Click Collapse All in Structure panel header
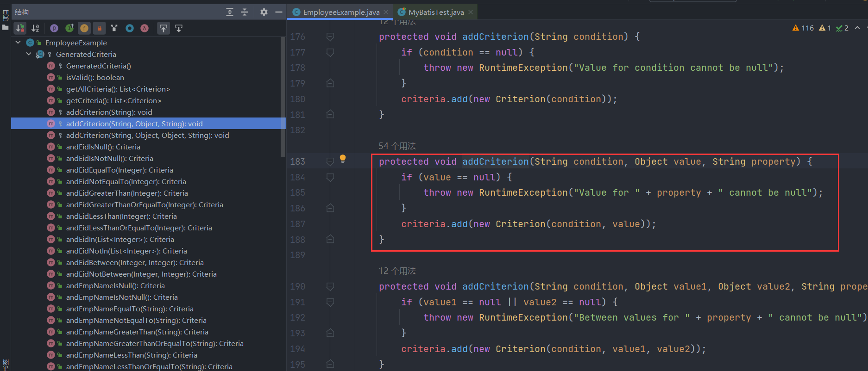 [x=245, y=12]
